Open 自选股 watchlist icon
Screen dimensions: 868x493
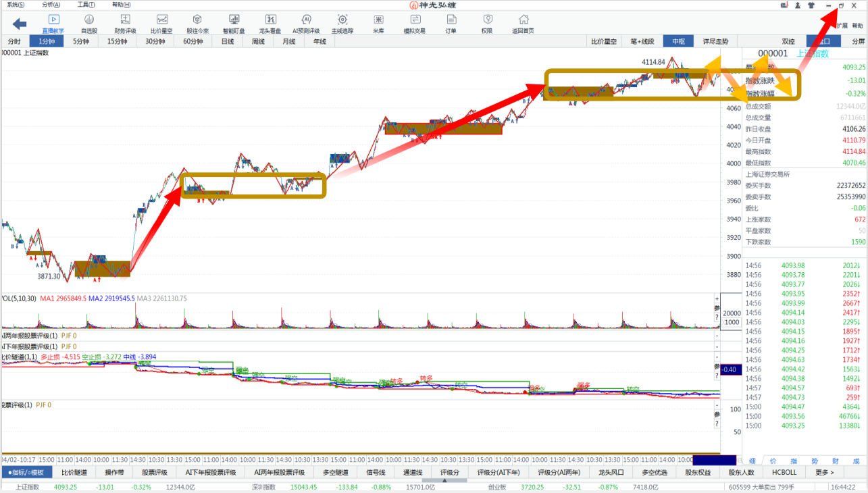pyautogui.click(x=89, y=24)
